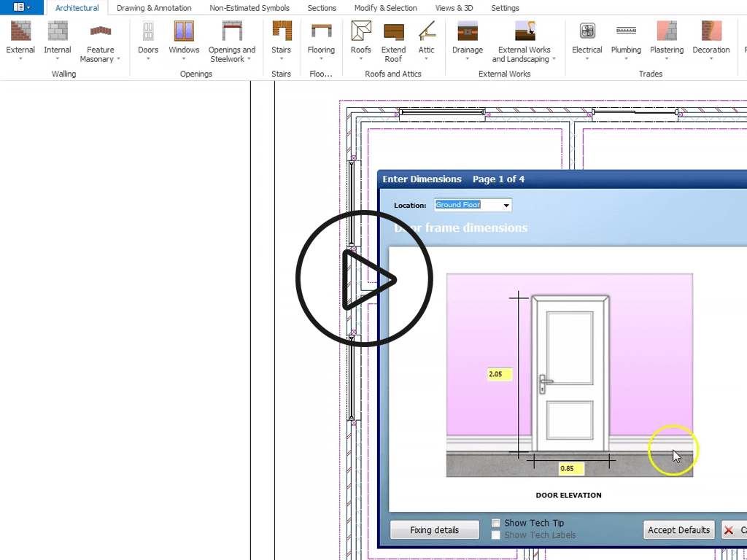The width and height of the screenshot is (747, 560).
Task: Expand the Openings and Steelwork dropdown arrow
Action: 249,59
